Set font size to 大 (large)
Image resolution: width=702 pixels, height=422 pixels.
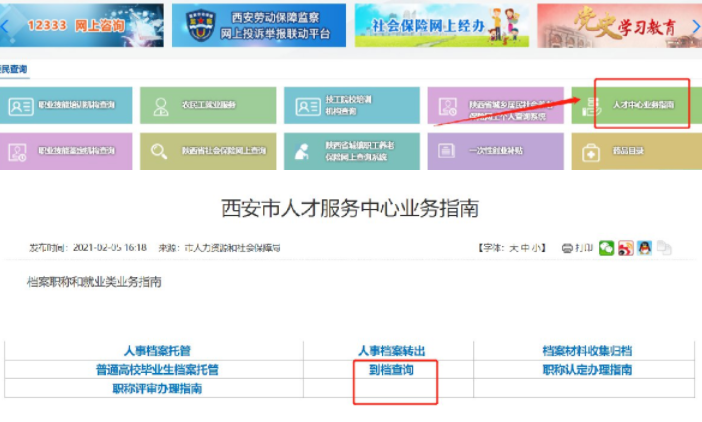coord(513,247)
